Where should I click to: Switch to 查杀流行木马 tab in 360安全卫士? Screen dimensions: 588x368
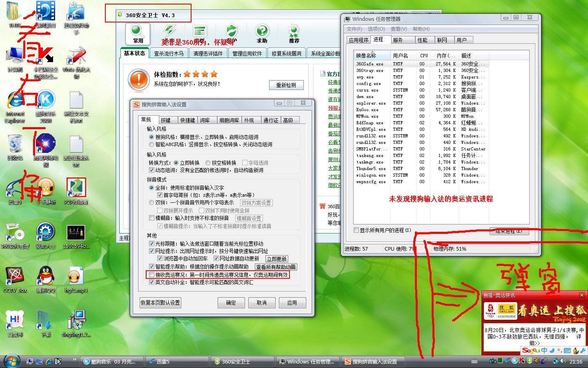click(x=169, y=54)
